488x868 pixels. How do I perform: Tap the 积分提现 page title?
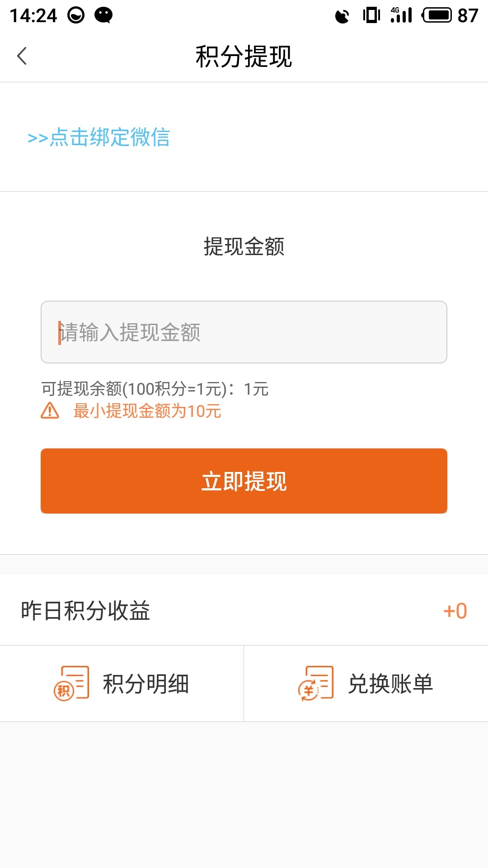(x=244, y=57)
